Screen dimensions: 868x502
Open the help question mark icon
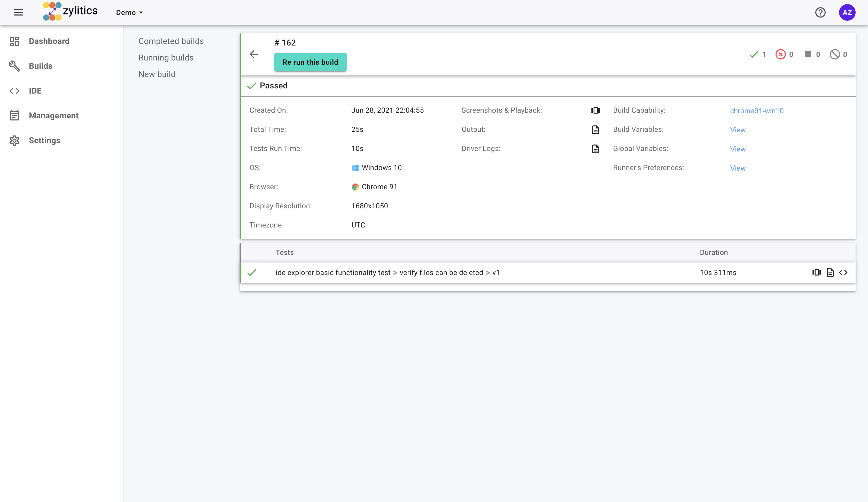(820, 12)
